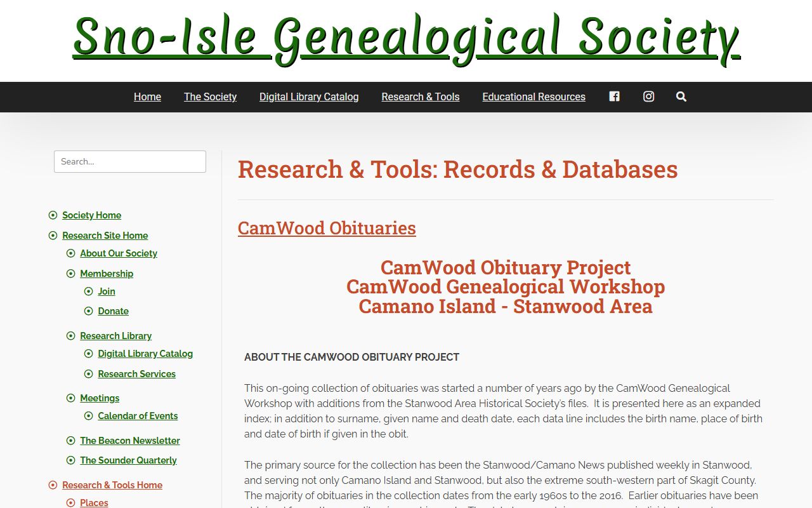This screenshot has height=508, width=812.
Task: Open Research Library sidebar link
Action: click(115, 336)
